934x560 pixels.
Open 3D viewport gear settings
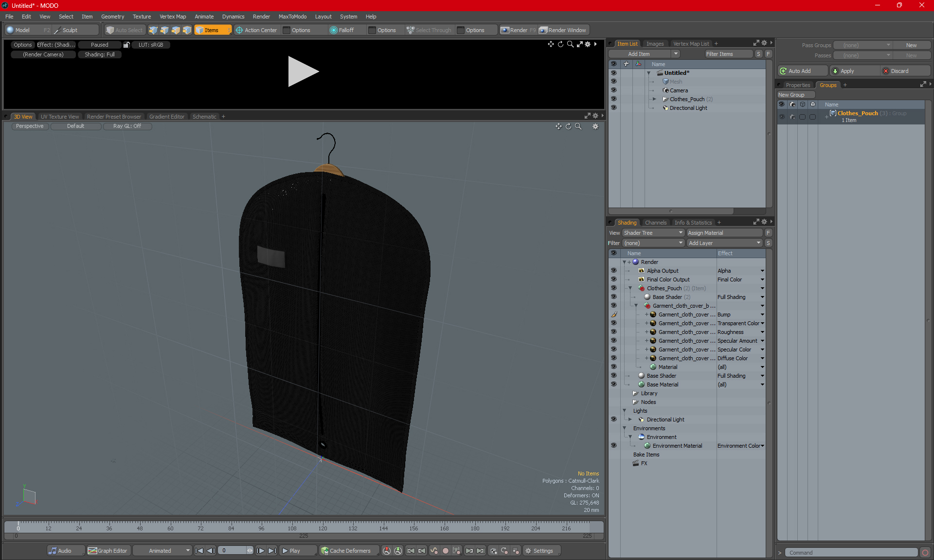(x=595, y=126)
